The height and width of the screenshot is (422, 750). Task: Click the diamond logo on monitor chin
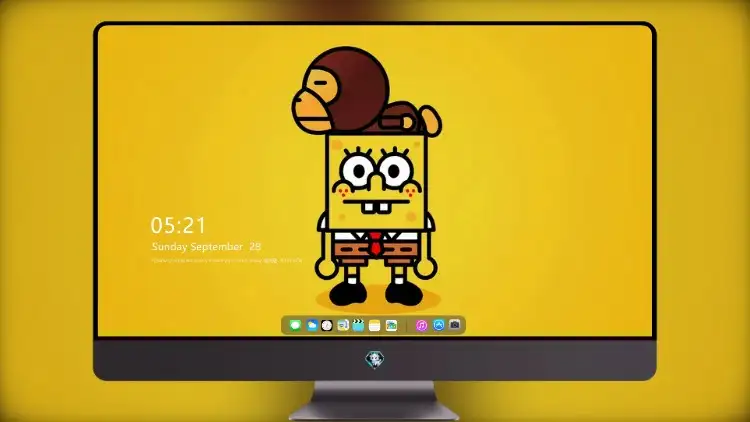(375, 360)
